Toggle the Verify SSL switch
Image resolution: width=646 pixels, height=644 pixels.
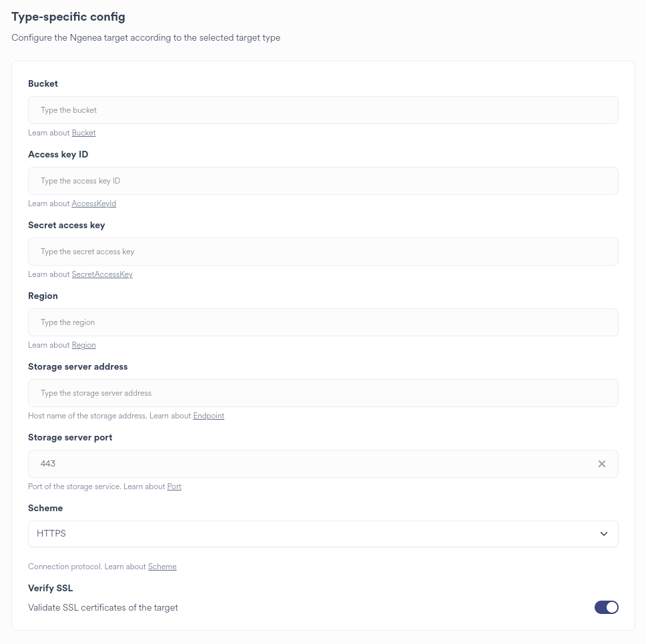pos(606,607)
